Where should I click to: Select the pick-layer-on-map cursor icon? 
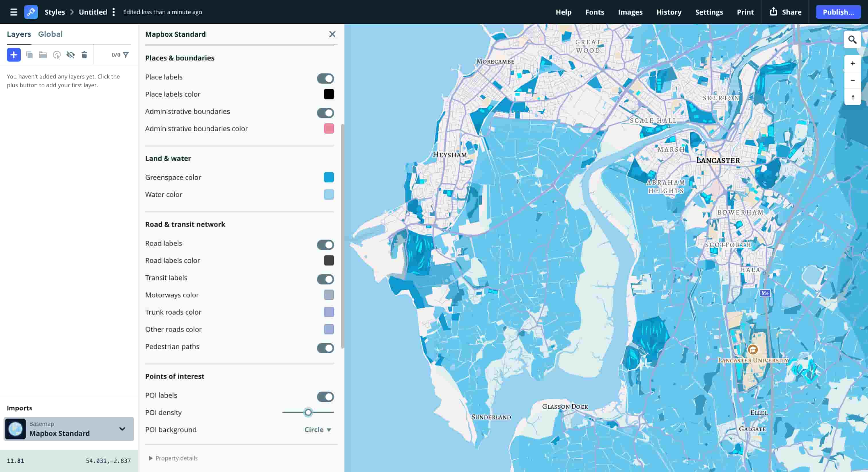tap(56, 54)
